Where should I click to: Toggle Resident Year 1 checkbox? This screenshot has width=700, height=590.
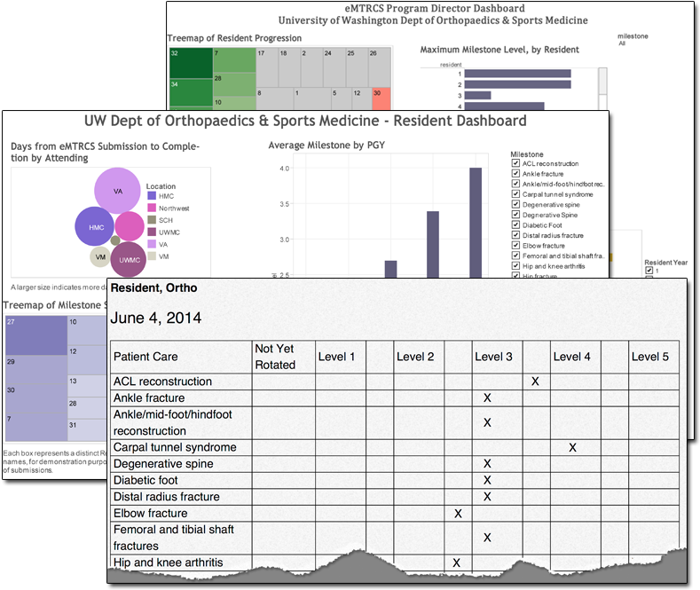click(x=649, y=271)
